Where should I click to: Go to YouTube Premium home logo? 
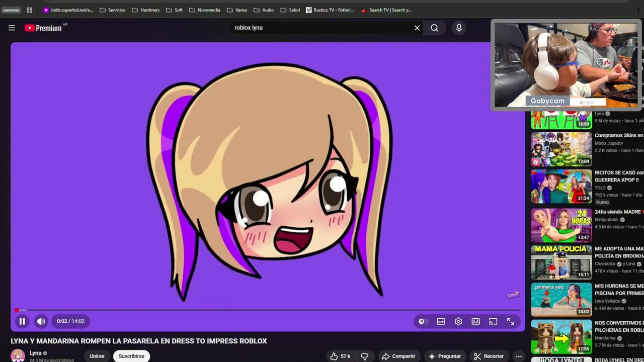(43, 28)
